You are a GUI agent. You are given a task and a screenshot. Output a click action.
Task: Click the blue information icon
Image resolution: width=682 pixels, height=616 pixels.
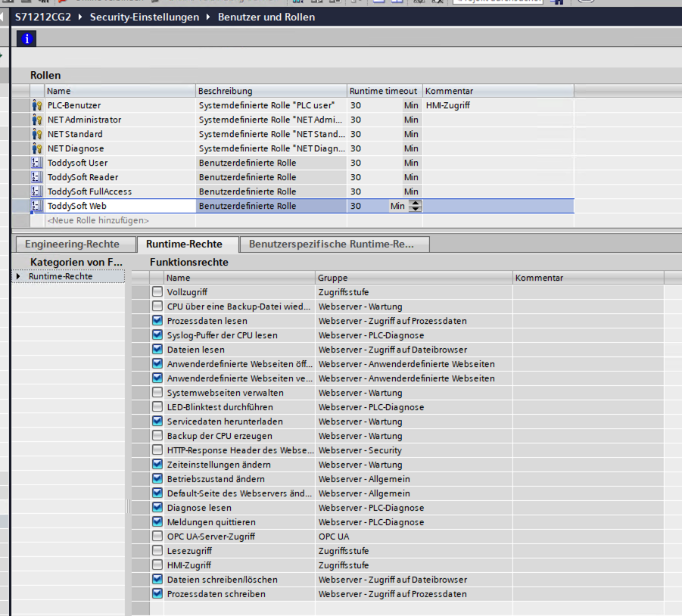point(26,39)
